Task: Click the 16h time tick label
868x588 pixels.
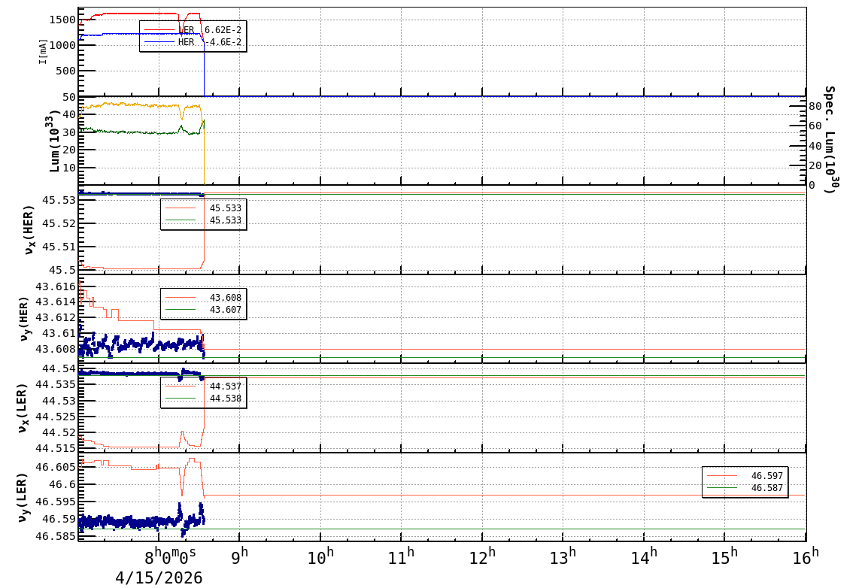Action: click(x=806, y=557)
